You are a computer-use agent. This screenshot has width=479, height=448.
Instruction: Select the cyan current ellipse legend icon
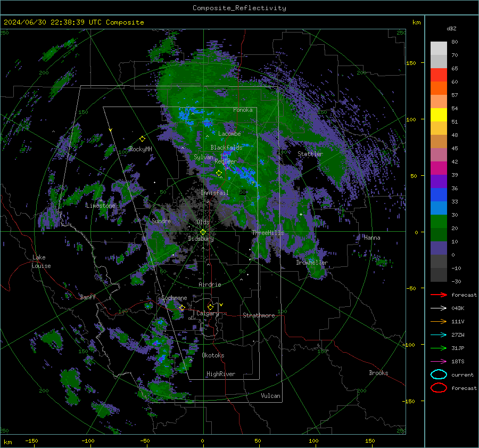pyautogui.click(x=439, y=374)
